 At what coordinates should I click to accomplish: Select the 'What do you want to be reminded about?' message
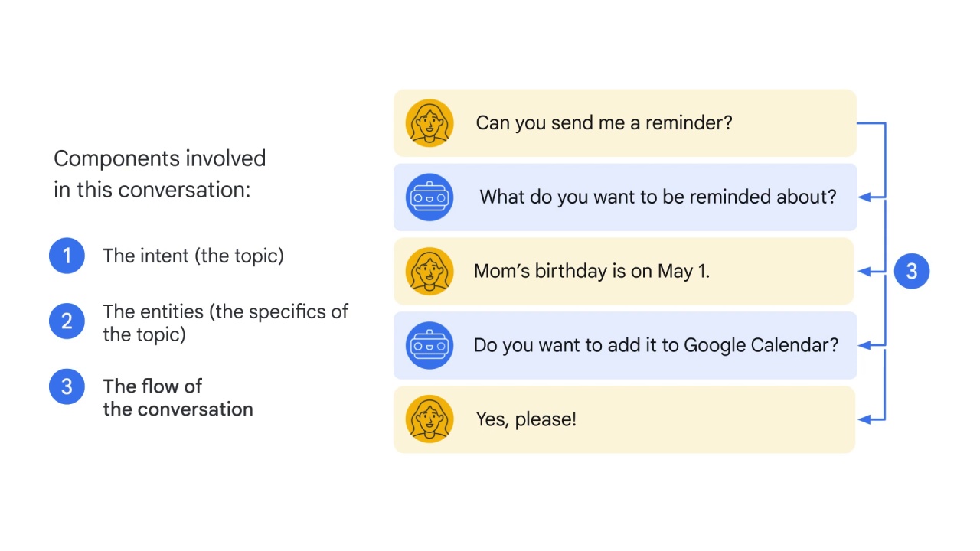coord(625,197)
